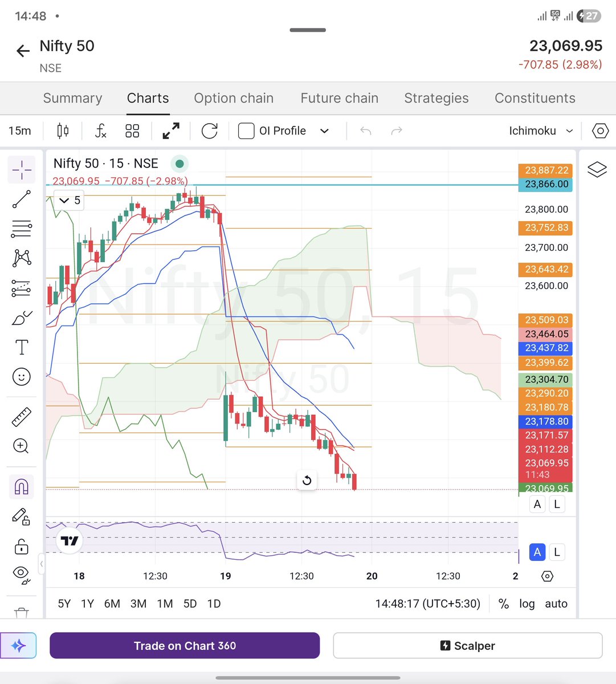Open the Option chain tab
This screenshot has height=684, width=616.
coord(234,98)
